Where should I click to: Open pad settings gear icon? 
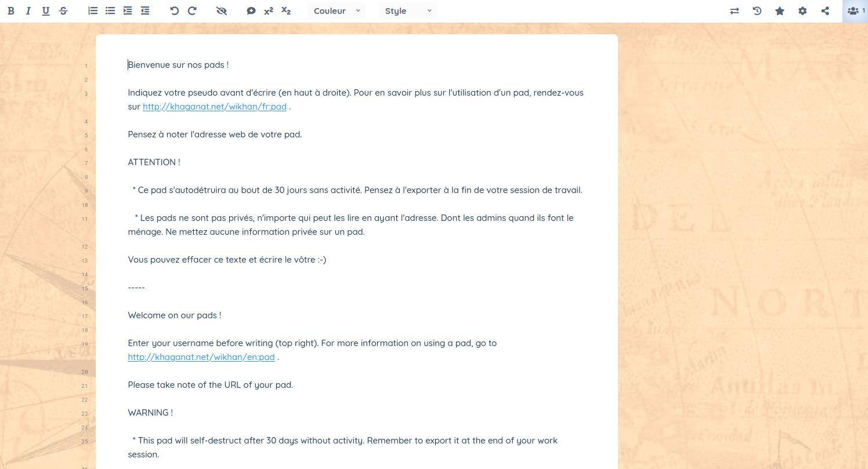tap(802, 11)
